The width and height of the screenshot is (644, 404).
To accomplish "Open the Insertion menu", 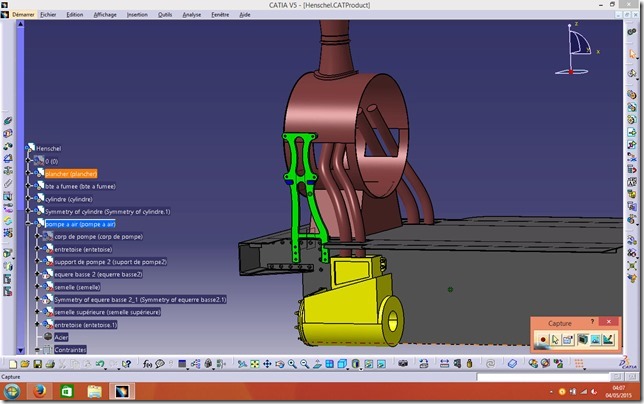I will coord(137,14).
